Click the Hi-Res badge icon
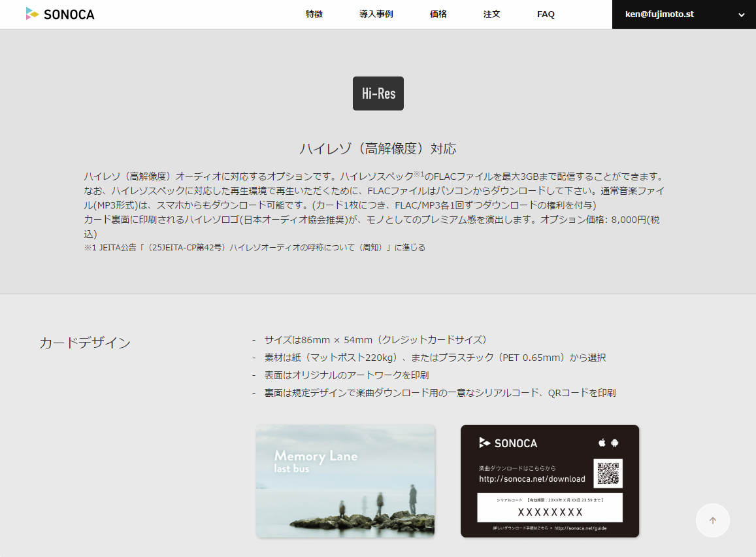This screenshot has height=557, width=756. [x=378, y=93]
